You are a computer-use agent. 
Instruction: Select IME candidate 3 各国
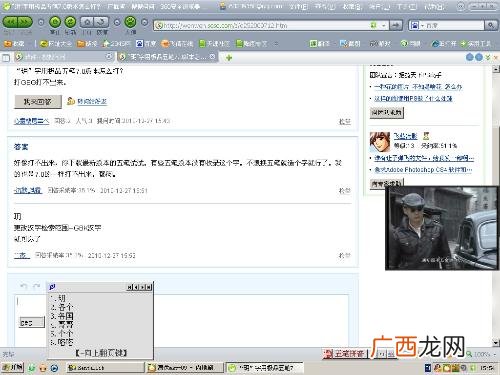[x=62, y=316]
